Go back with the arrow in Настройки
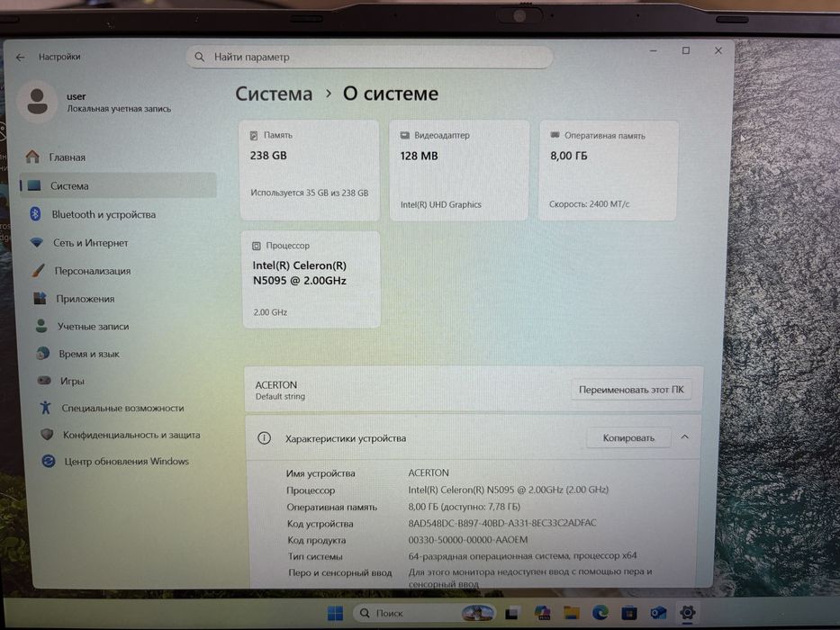The image size is (840, 630). pos(21,58)
